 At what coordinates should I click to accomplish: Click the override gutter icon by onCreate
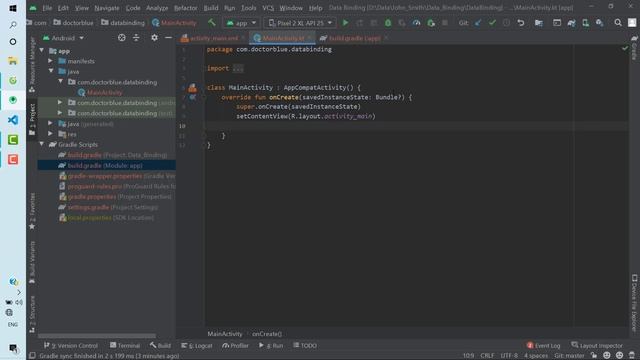192,98
